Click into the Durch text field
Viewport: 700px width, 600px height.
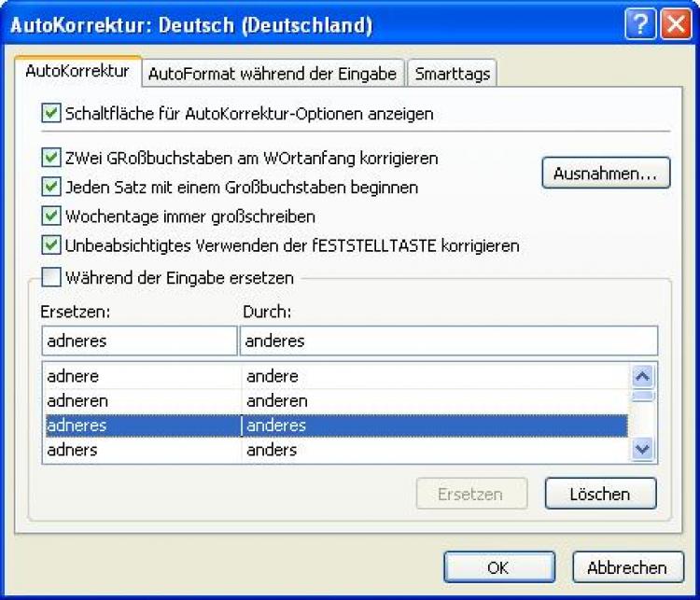pos(448,341)
